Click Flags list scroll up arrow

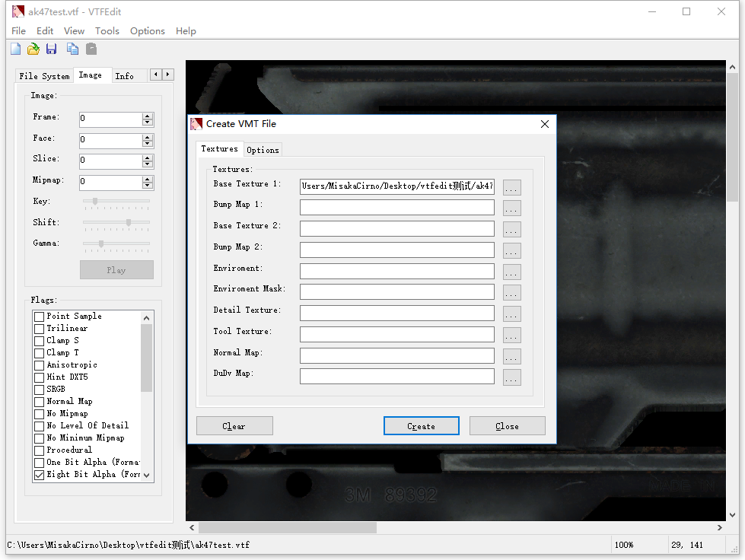pyautogui.click(x=146, y=318)
